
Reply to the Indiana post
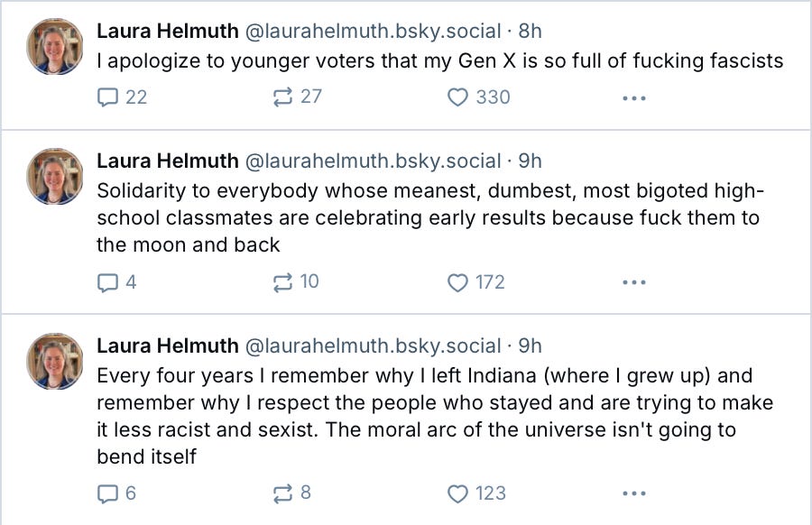click(x=108, y=493)
